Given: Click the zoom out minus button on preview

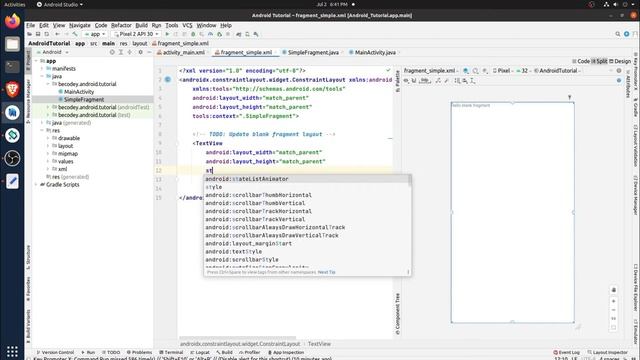Looking at the screenshot, I should 613,310.
